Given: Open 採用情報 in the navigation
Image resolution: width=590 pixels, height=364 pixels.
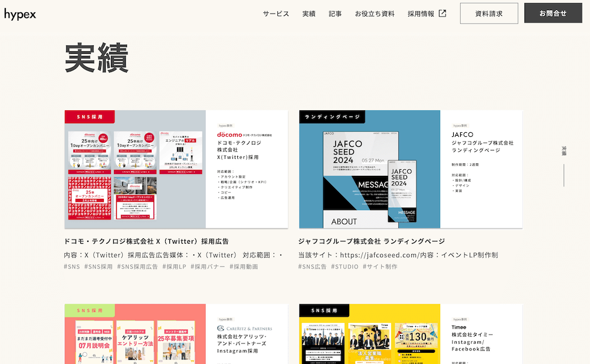Looking at the screenshot, I should click(421, 14).
